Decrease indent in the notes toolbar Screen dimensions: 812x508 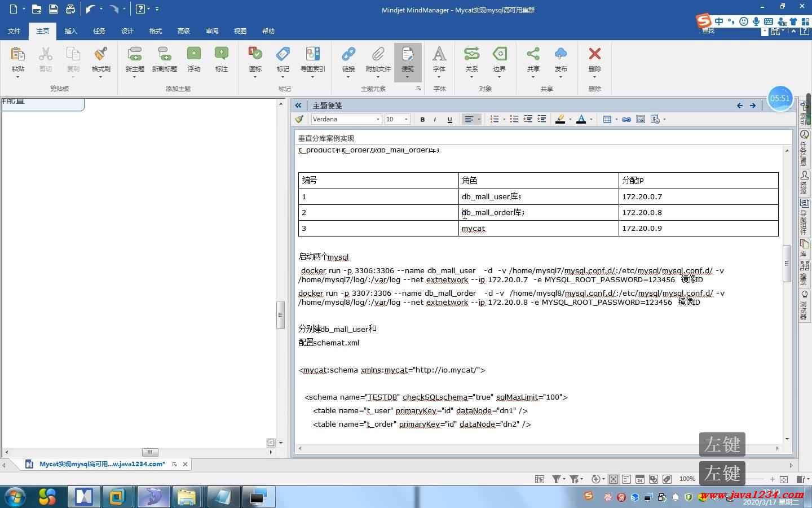[528, 119]
